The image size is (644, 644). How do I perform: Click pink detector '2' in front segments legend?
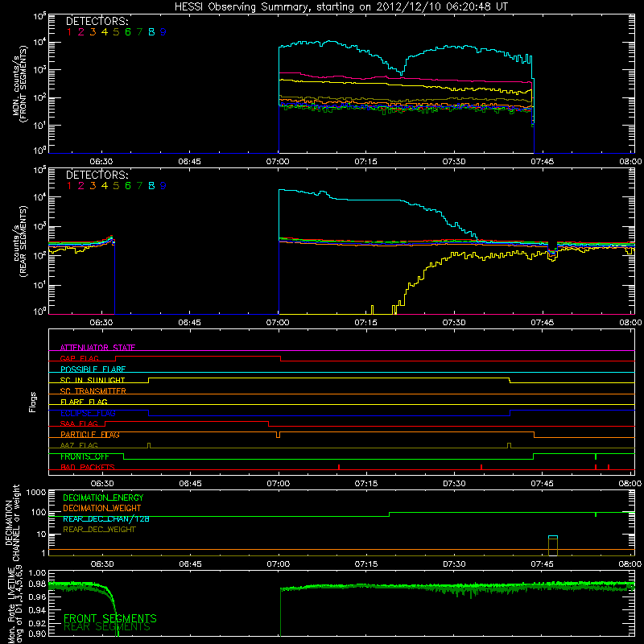[81, 32]
